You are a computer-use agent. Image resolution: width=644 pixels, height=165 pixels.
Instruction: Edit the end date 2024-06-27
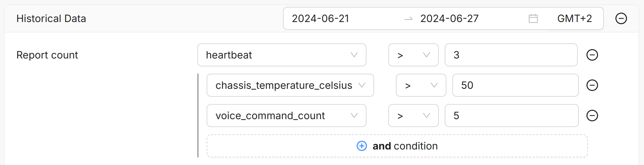449,18
